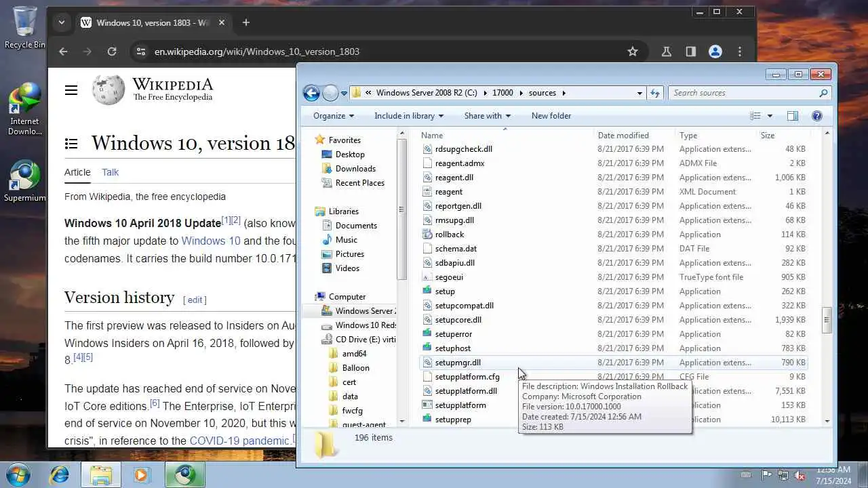Open browser profile avatar

pyautogui.click(x=715, y=52)
